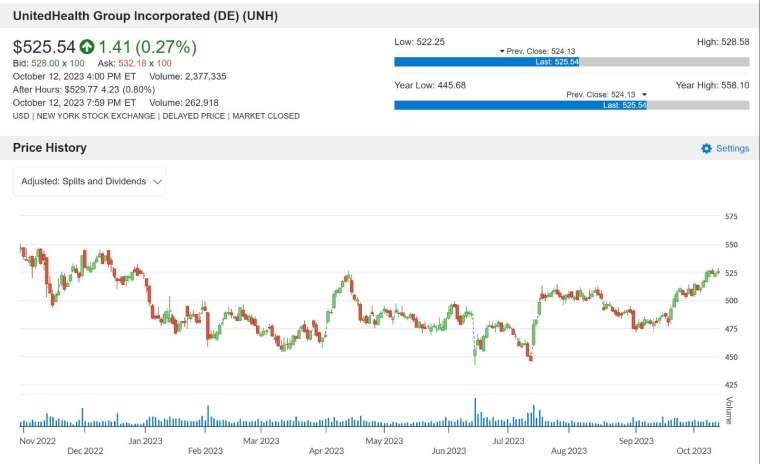Click the October 12, 2023 7:59 PM ET timestamp
The image size is (760, 464).
pos(74,103)
